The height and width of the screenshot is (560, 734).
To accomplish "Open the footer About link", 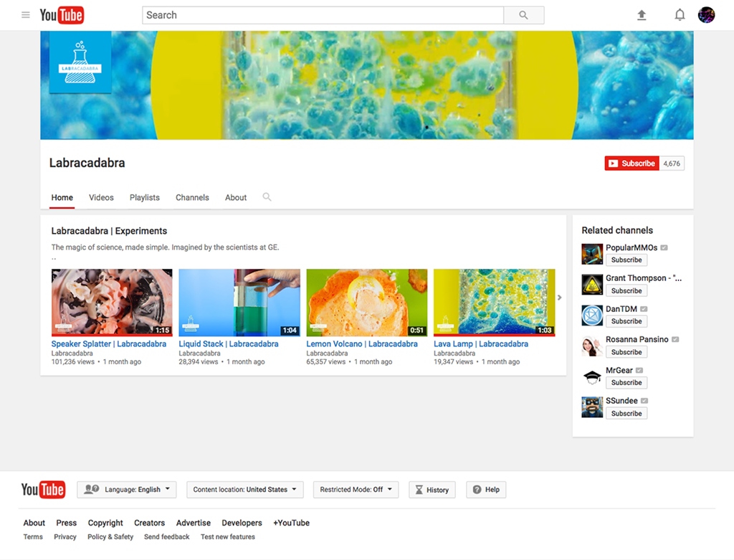I will 34,523.
